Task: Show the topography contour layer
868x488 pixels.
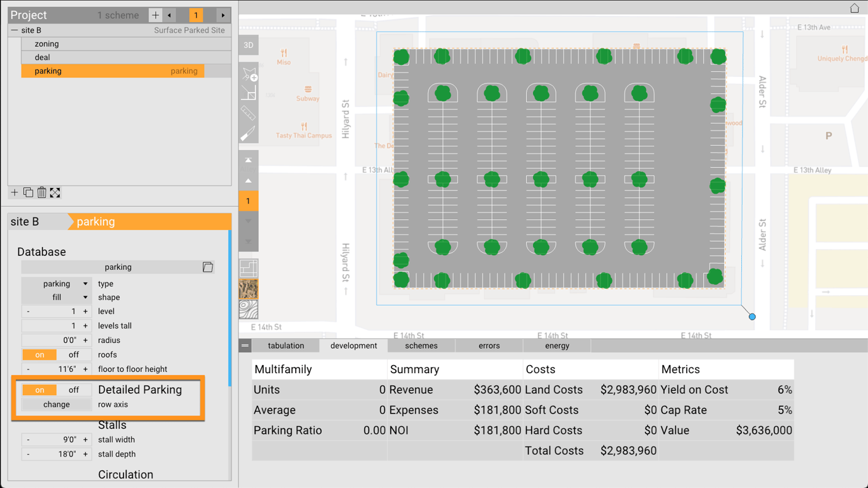Action: pyautogui.click(x=249, y=310)
